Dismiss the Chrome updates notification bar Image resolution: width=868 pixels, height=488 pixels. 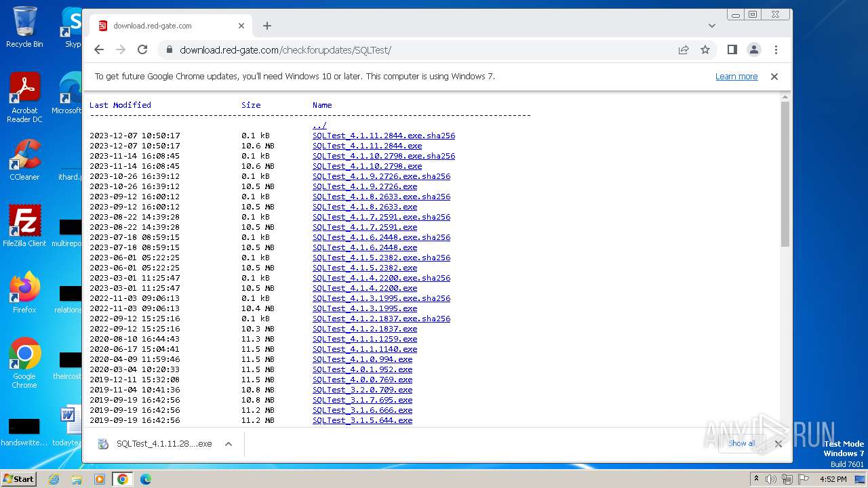click(774, 77)
